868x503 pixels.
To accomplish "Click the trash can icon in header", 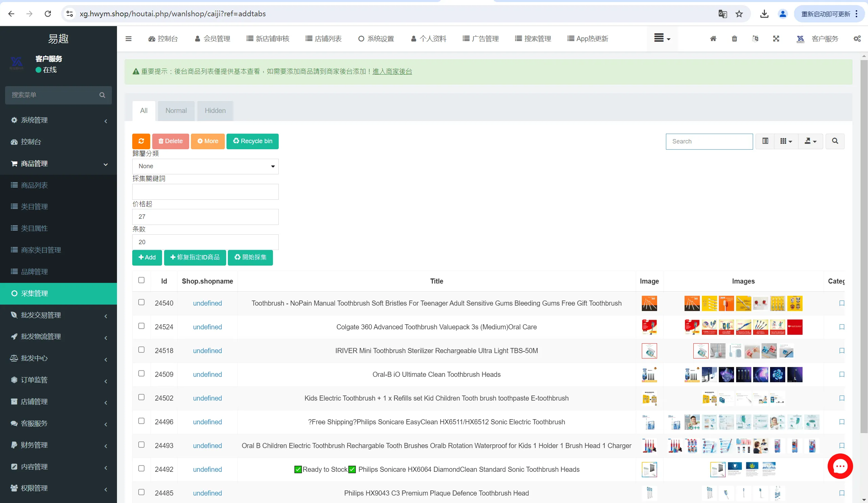I will click(734, 39).
